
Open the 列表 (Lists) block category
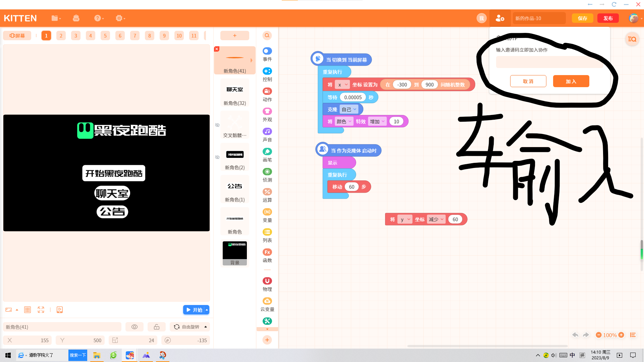click(x=267, y=235)
